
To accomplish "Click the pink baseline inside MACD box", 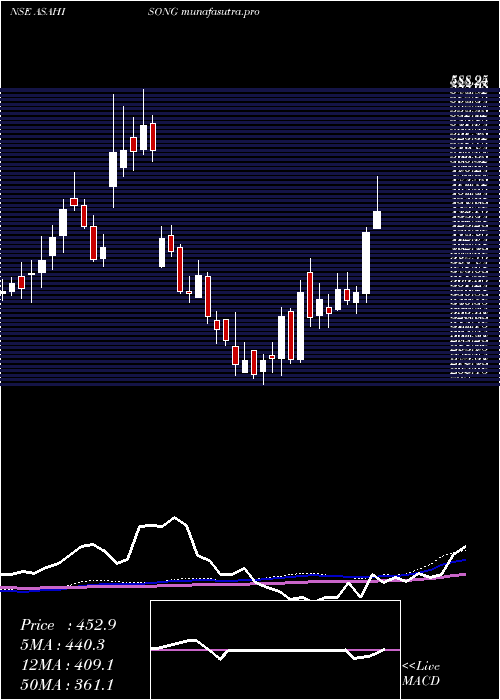I will click(275, 650).
